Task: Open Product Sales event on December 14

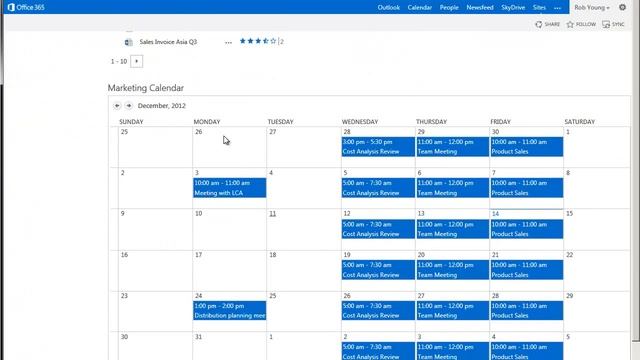Action: (x=527, y=229)
